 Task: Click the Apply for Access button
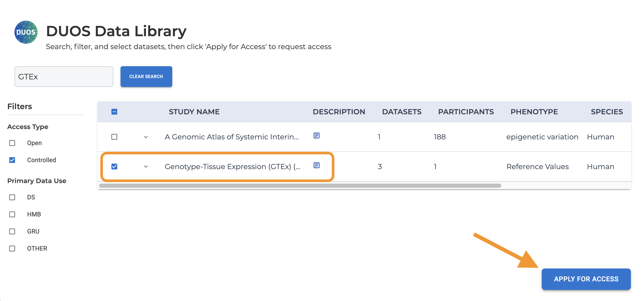point(586,279)
